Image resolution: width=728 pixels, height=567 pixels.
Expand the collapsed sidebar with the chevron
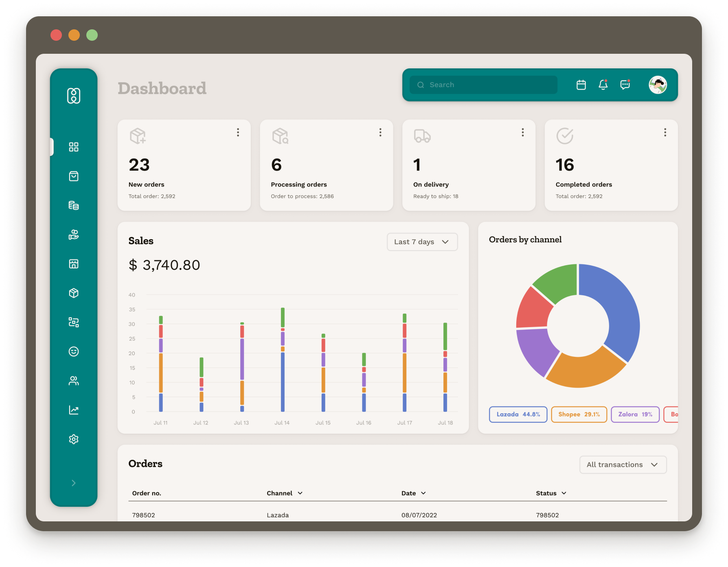coord(74,483)
